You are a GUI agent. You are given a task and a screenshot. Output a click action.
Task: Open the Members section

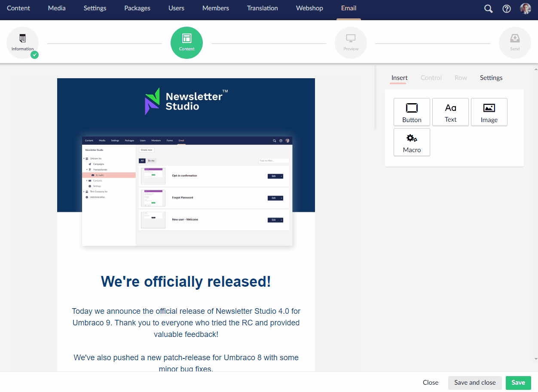pos(216,8)
